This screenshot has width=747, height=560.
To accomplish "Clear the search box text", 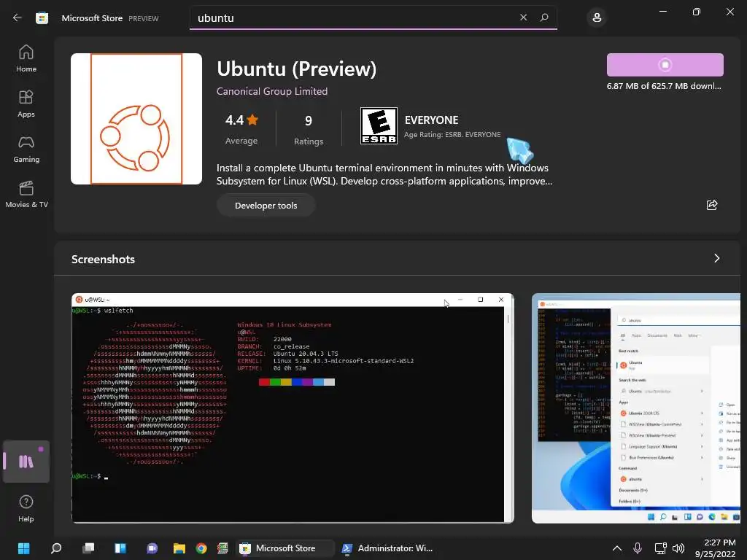I will click(523, 17).
